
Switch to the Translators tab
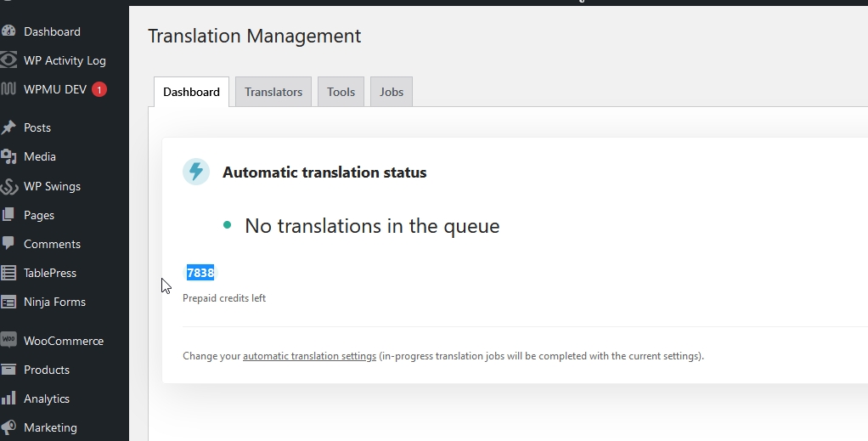(273, 92)
